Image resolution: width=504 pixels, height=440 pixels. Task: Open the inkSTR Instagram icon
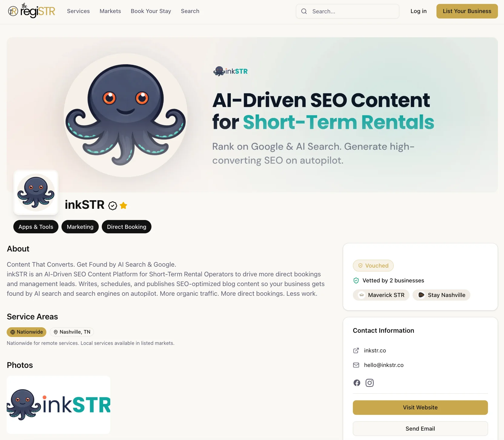coord(370,383)
